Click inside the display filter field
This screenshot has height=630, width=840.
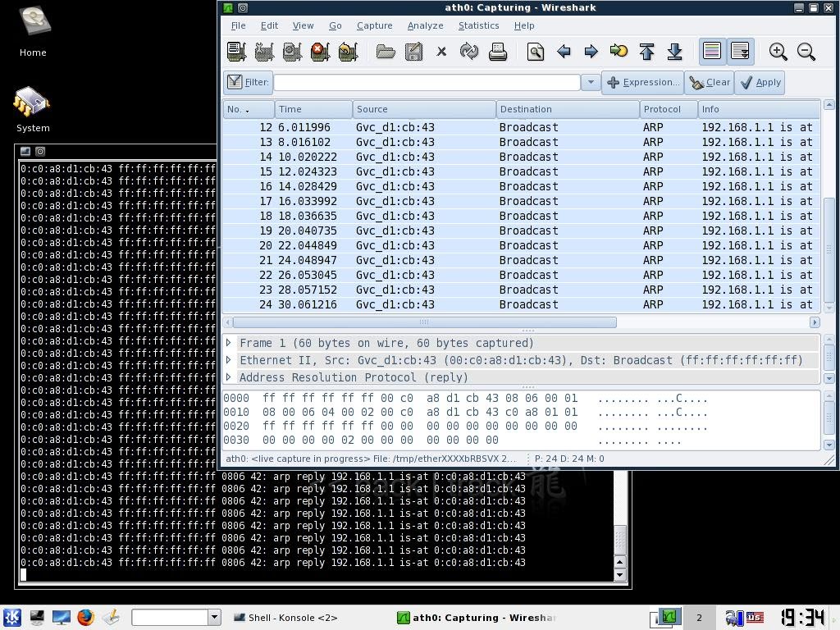427,82
